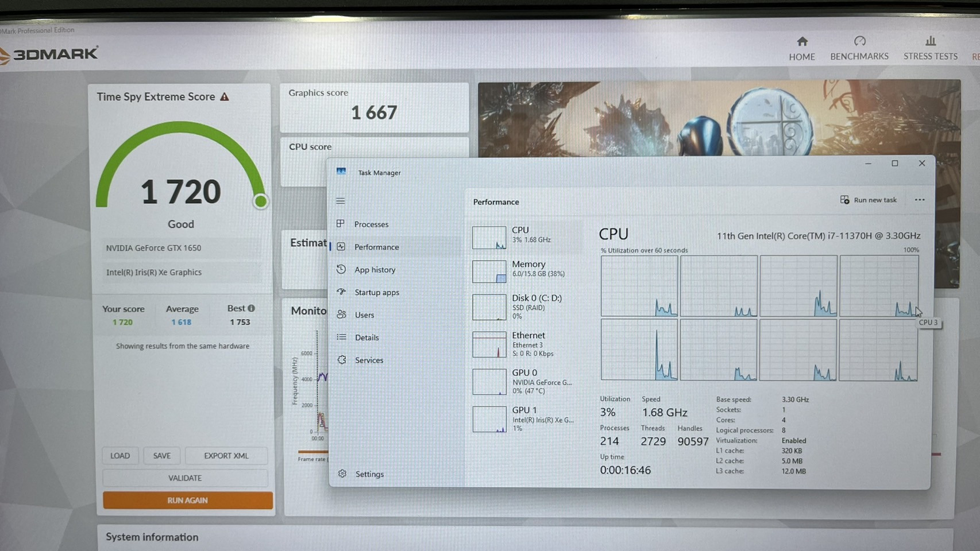
Task: Toggle the Task Manager hamburger navigation menu
Action: 341,201
